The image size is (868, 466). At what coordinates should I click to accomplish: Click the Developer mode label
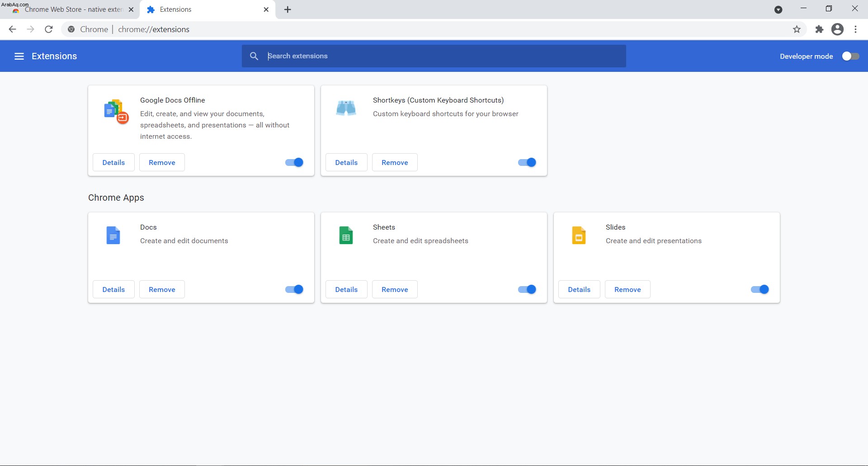pos(807,56)
